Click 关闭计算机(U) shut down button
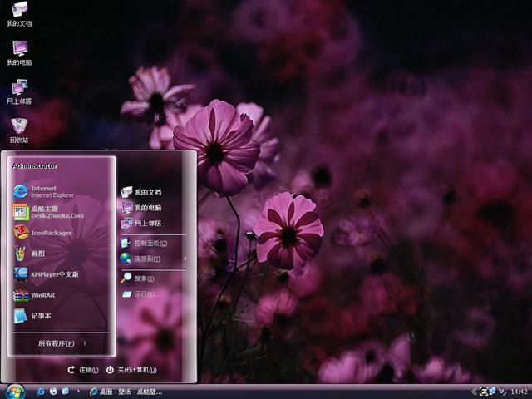532x399 pixels. point(131,370)
